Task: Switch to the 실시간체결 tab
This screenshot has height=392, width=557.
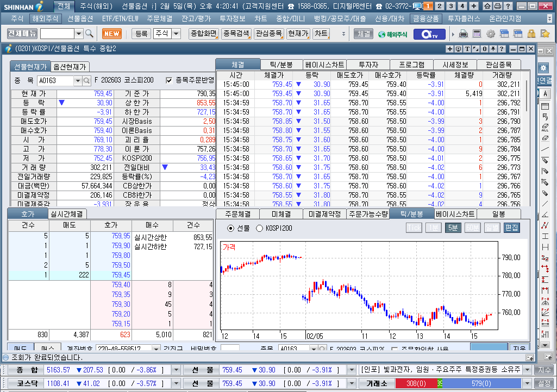Action: tap(67, 214)
